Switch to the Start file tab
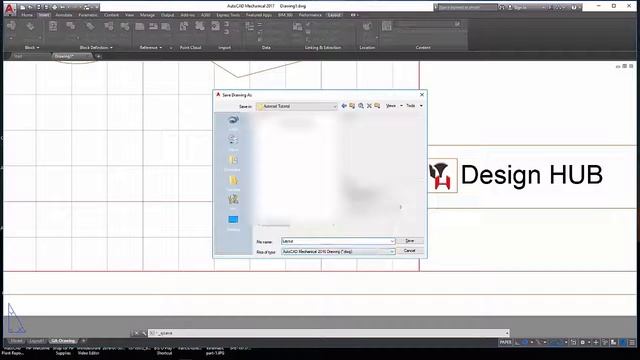640x360 pixels. [18, 56]
